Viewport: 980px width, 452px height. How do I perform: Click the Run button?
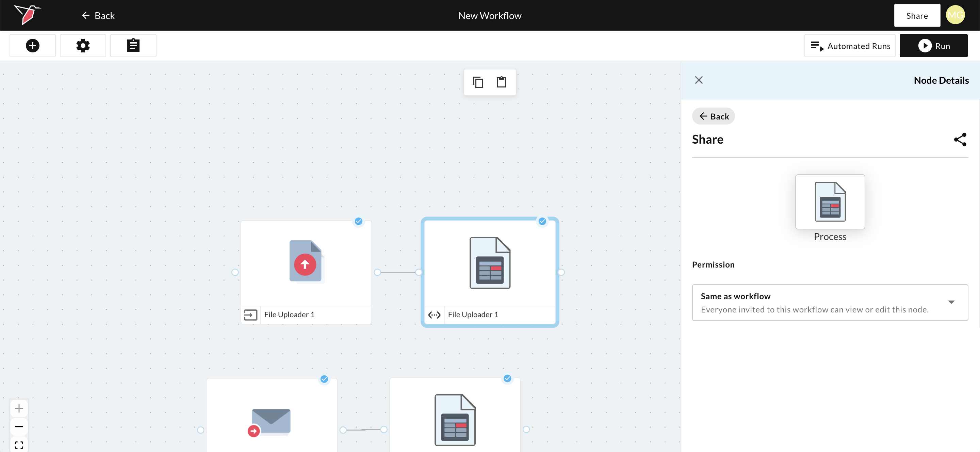pos(933,46)
